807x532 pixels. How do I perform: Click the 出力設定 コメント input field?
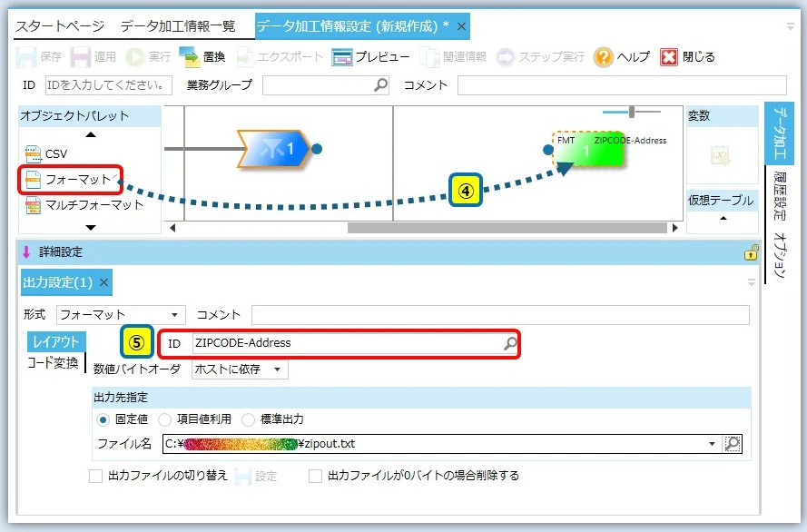500,314
